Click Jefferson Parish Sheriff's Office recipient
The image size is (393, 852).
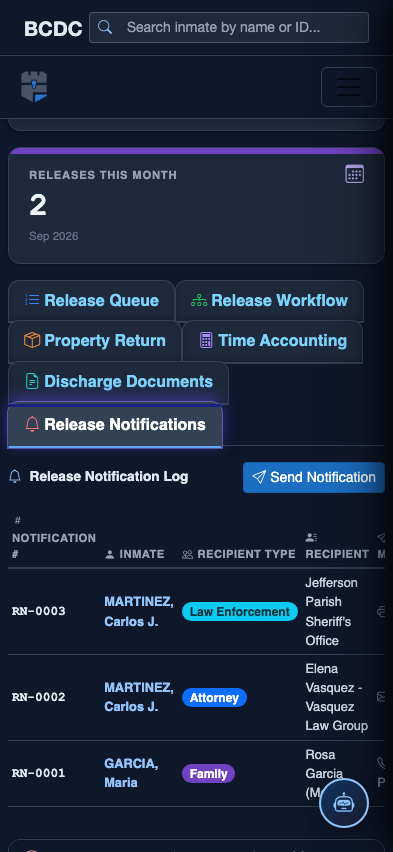click(x=332, y=612)
